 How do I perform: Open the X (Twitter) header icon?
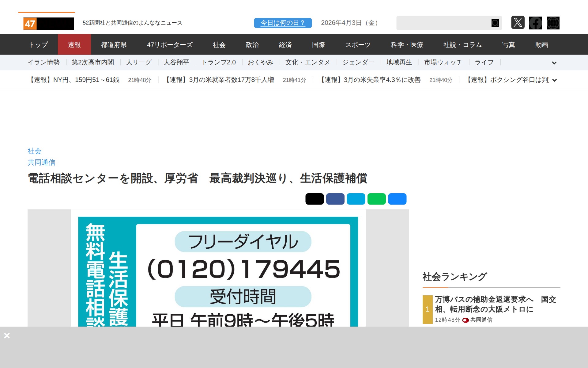[518, 23]
